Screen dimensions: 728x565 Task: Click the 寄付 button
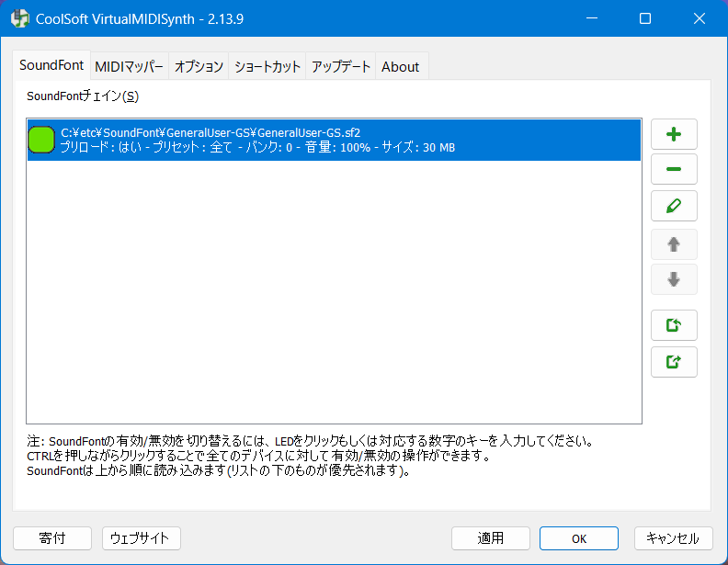pyautogui.click(x=52, y=538)
